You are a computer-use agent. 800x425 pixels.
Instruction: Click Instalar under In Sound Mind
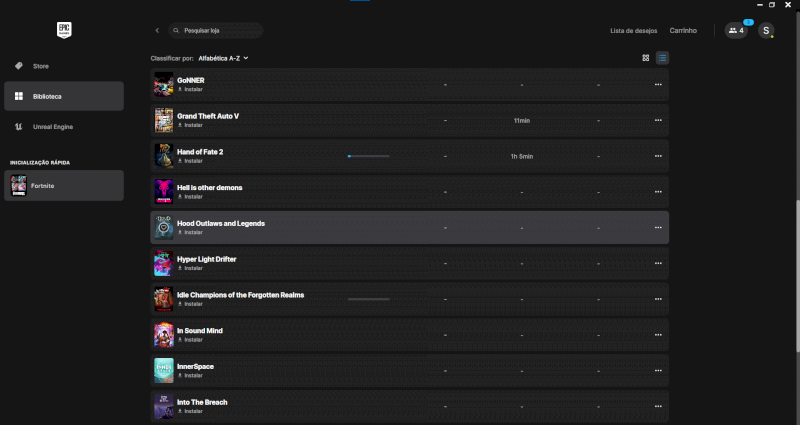(190, 340)
